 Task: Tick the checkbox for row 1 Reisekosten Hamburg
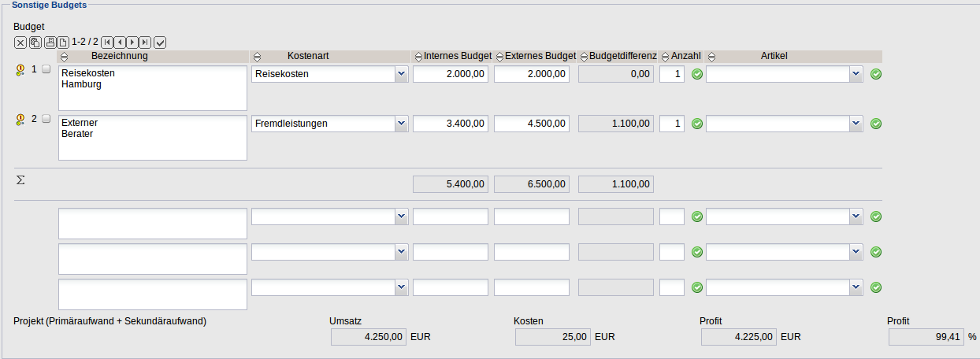(x=46, y=69)
